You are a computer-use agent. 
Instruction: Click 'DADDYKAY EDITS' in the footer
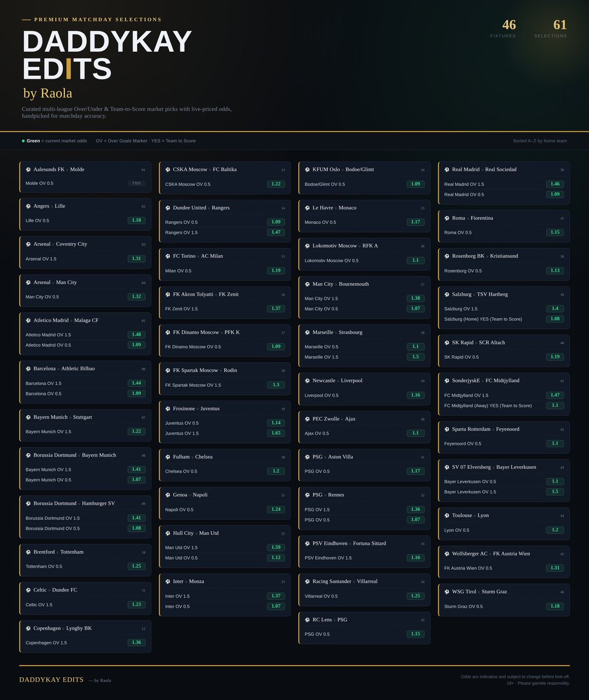51,680
